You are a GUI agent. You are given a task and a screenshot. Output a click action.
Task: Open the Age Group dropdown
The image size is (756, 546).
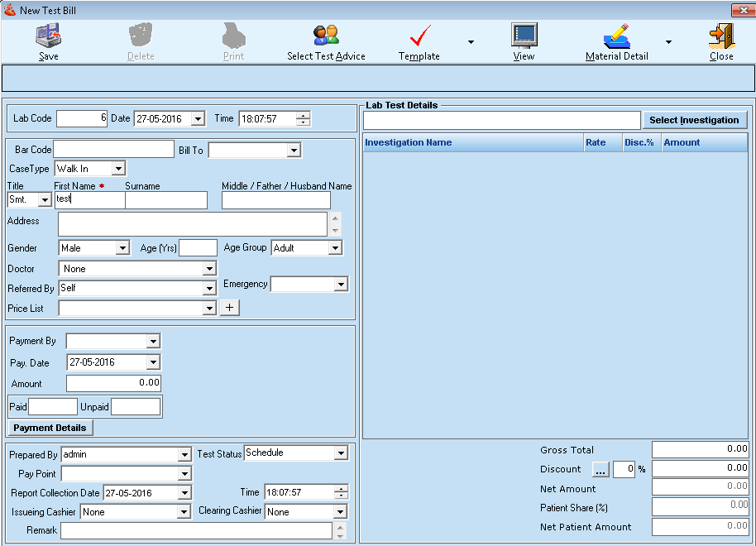tap(335, 248)
